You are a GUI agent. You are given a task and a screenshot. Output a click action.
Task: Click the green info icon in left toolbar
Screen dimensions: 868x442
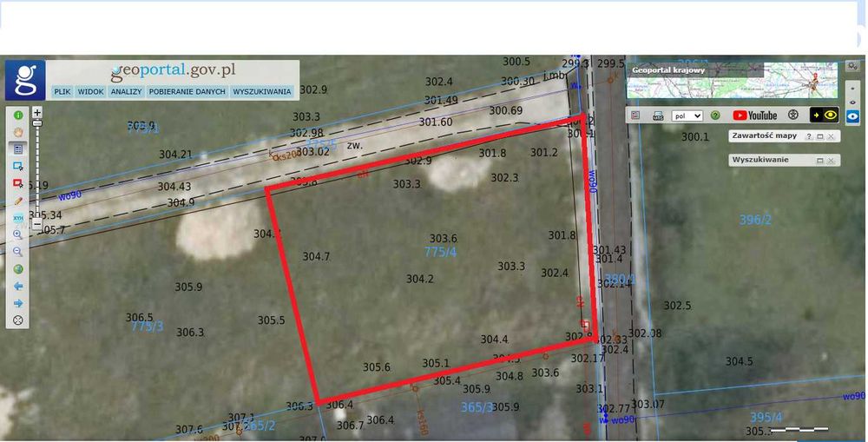(x=18, y=115)
